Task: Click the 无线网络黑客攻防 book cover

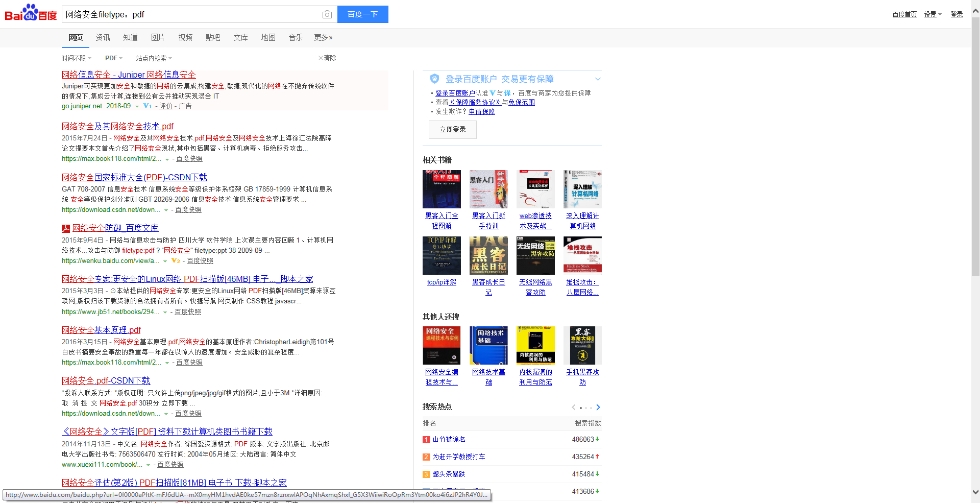Action: coord(535,255)
